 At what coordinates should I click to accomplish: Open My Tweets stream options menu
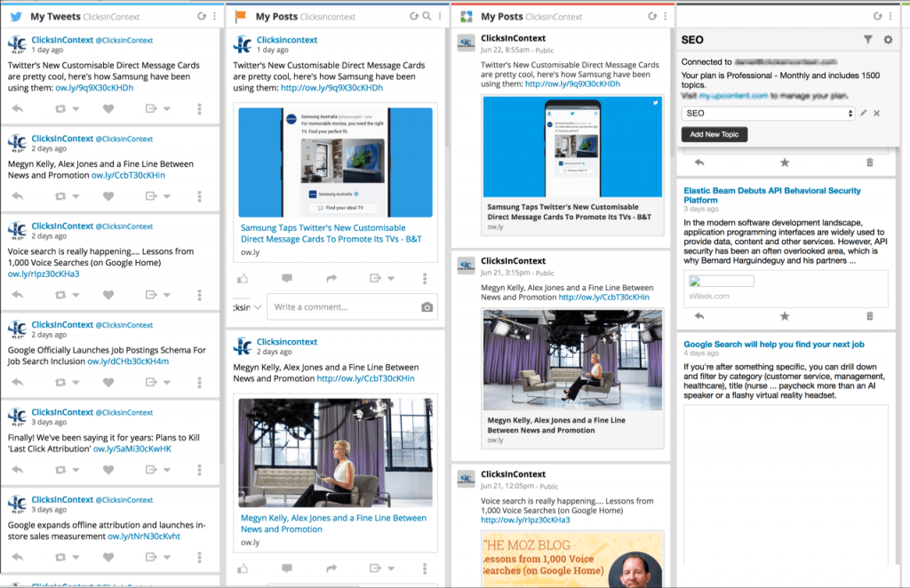coord(215,16)
